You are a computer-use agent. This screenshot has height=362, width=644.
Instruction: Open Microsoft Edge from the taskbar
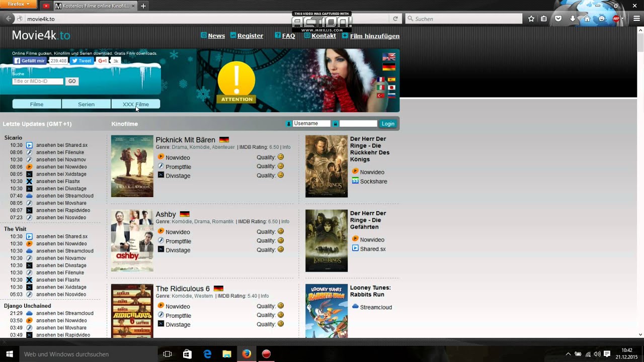point(207,354)
